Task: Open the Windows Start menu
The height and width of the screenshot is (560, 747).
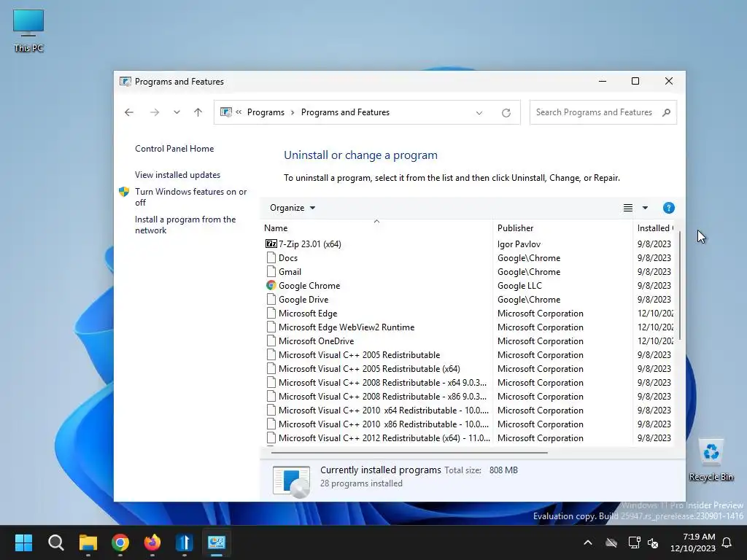Action: (23, 542)
